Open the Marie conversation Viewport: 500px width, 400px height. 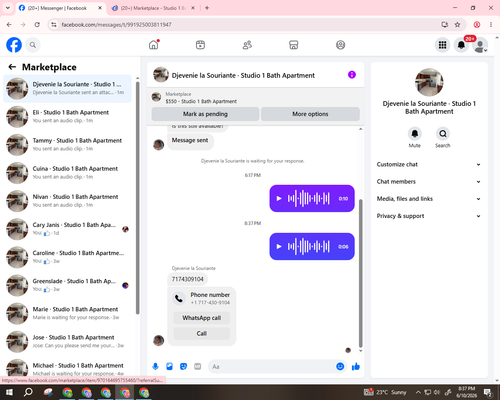point(67,313)
